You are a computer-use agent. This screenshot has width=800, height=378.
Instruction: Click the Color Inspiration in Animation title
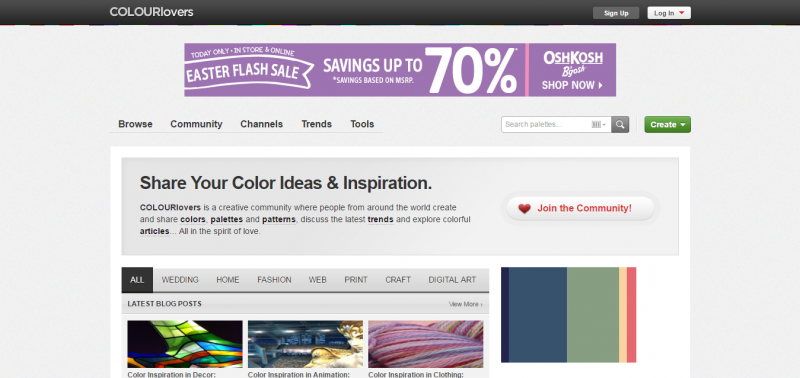pos(298,374)
